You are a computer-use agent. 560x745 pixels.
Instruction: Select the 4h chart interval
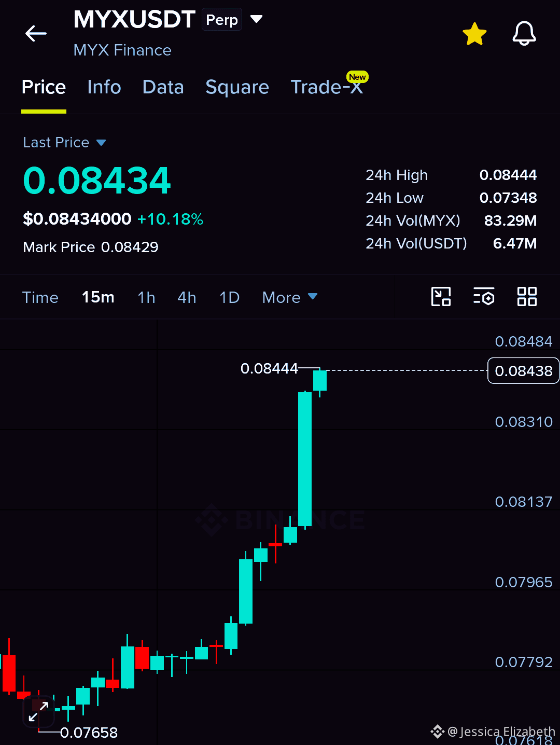click(x=187, y=297)
